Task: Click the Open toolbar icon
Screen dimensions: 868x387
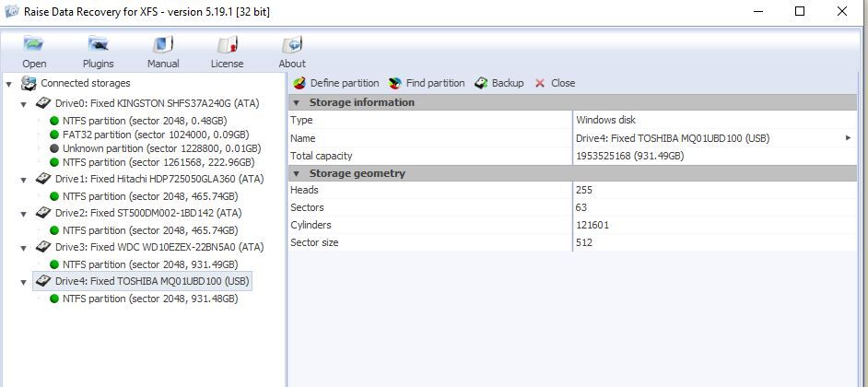Action: (34, 44)
